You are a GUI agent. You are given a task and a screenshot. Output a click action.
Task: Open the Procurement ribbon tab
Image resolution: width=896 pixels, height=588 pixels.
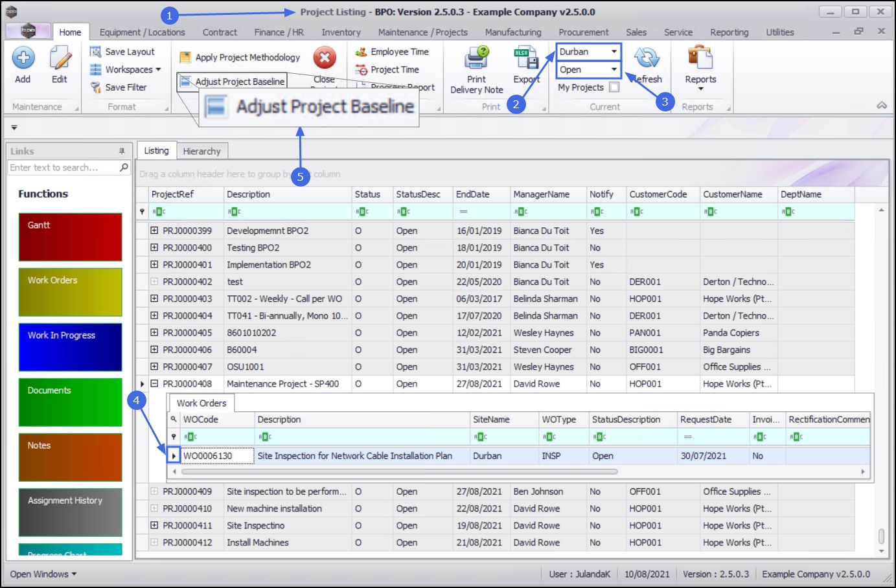point(583,32)
